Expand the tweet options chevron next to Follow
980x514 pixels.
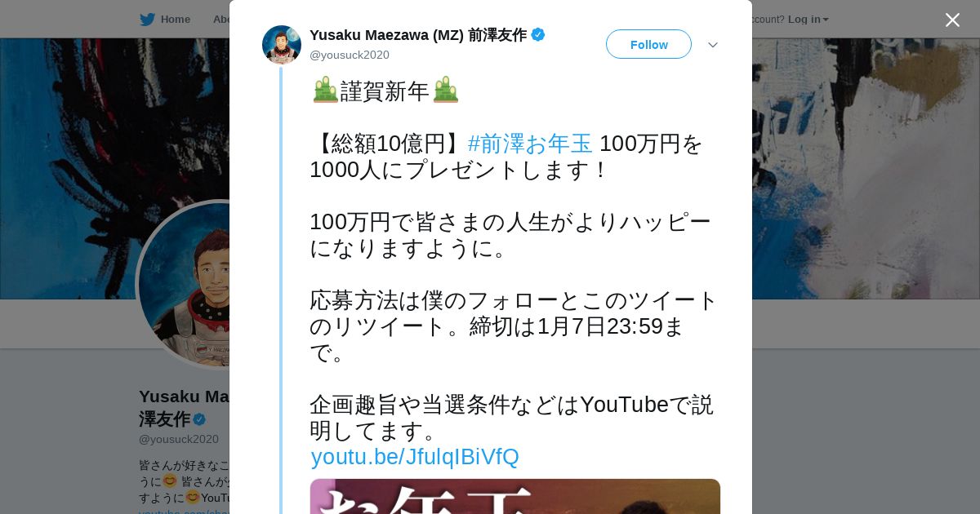713,45
